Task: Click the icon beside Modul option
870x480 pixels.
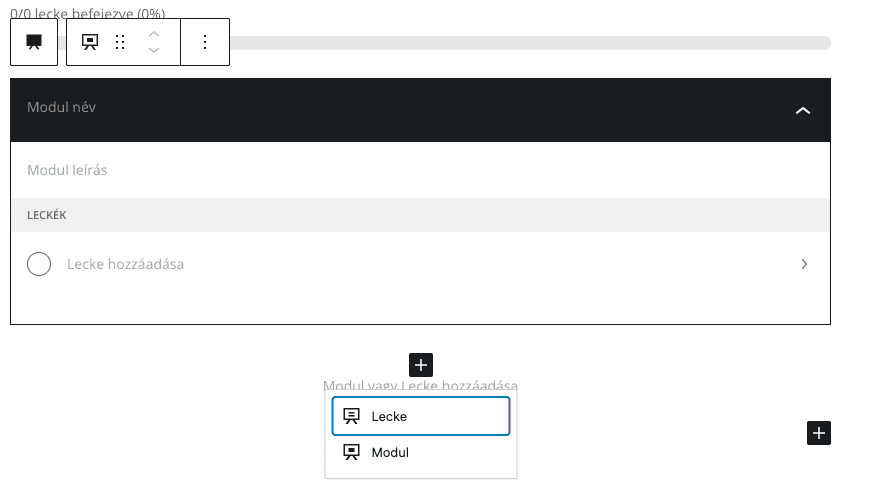Action: 351,452
